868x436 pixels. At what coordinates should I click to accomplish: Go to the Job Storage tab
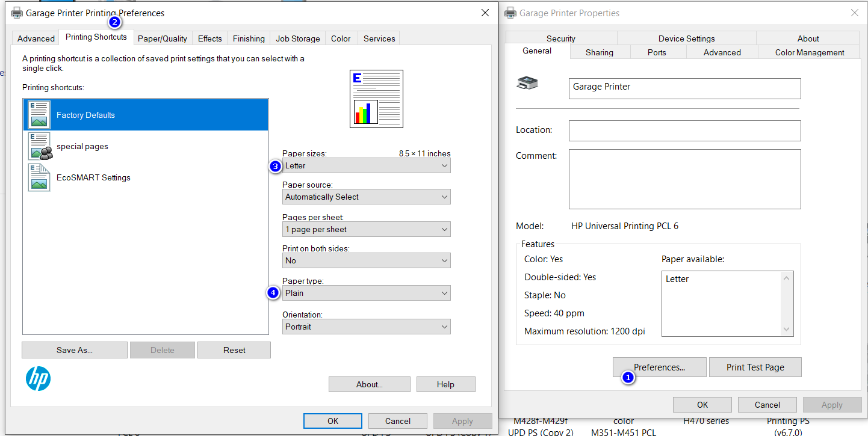point(298,38)
